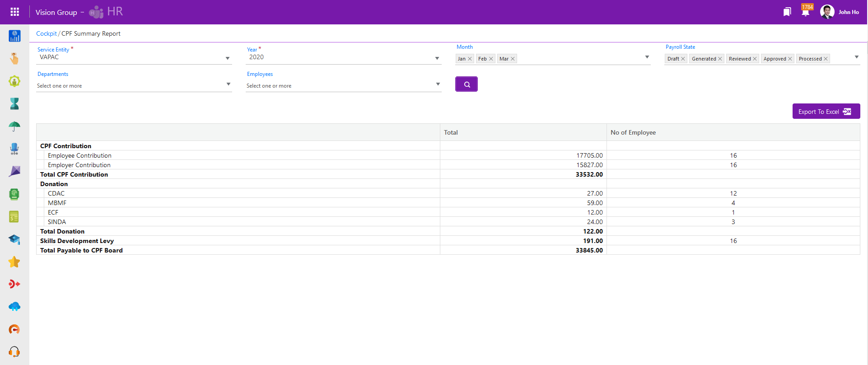Remove the Processed payroll state tag
This screenshot has width=868, height=365.
click(826, 59)
